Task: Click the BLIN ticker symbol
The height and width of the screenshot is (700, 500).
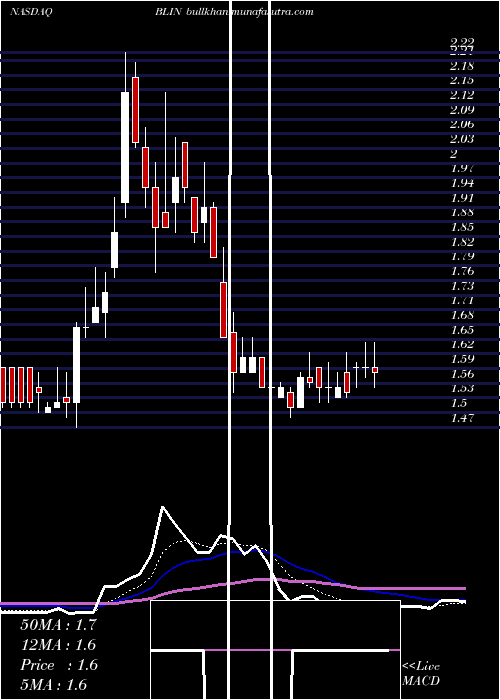Action: point(168,12)
